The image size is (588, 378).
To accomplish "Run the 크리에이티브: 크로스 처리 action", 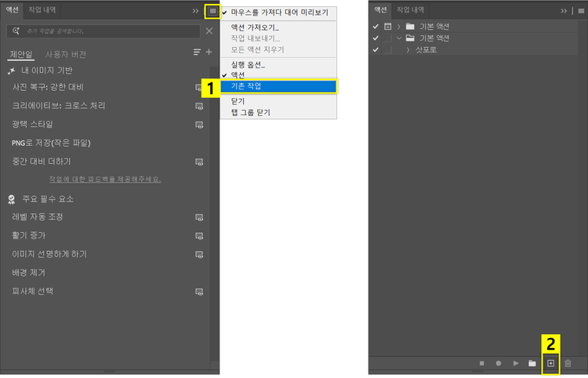I will (59, 106).
